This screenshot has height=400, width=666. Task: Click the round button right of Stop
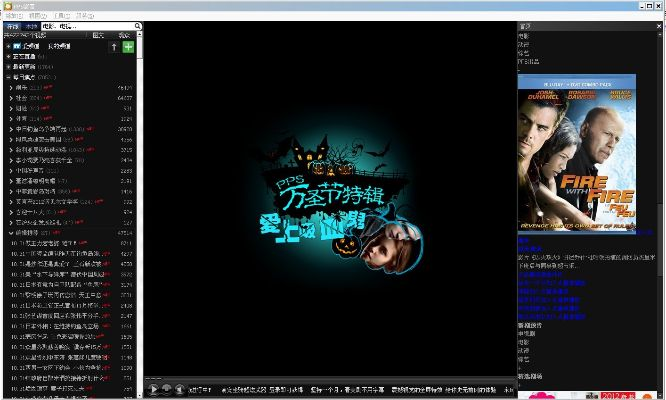[x=179, y=388]
